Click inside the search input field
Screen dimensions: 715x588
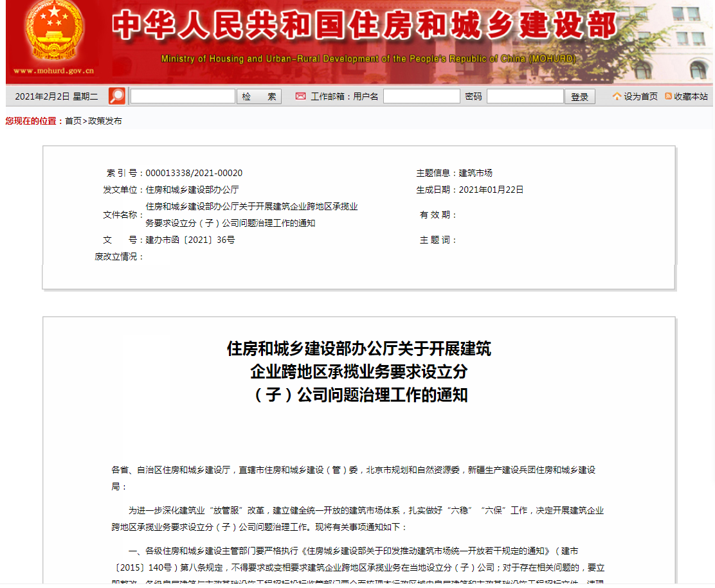182,95
